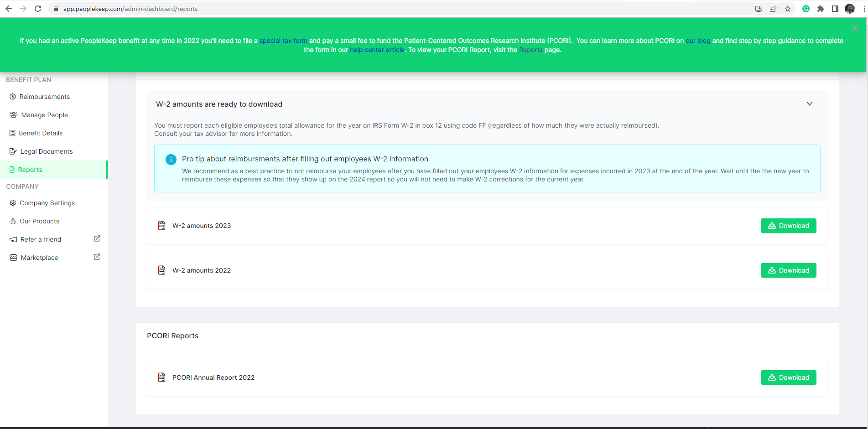Click the BENEFIT PLAN section label
The image size is (868, 429).
coord(29,80)
